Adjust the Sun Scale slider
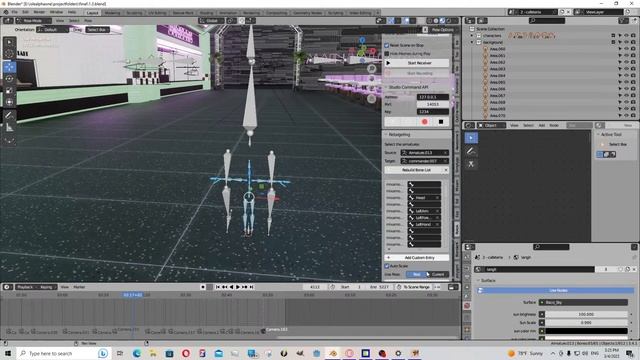The height and width of the screenshot is (360, 640). tap(586, 322)
